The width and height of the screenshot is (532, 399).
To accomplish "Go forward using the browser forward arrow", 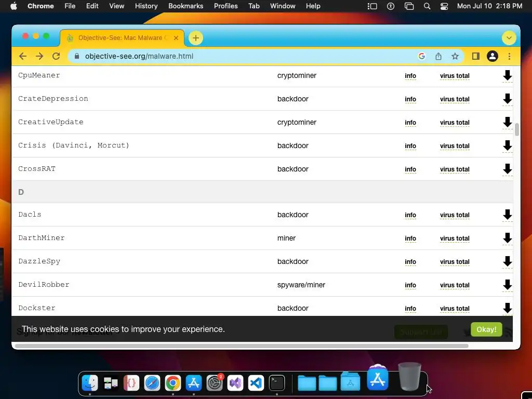I will pos(39,56).
